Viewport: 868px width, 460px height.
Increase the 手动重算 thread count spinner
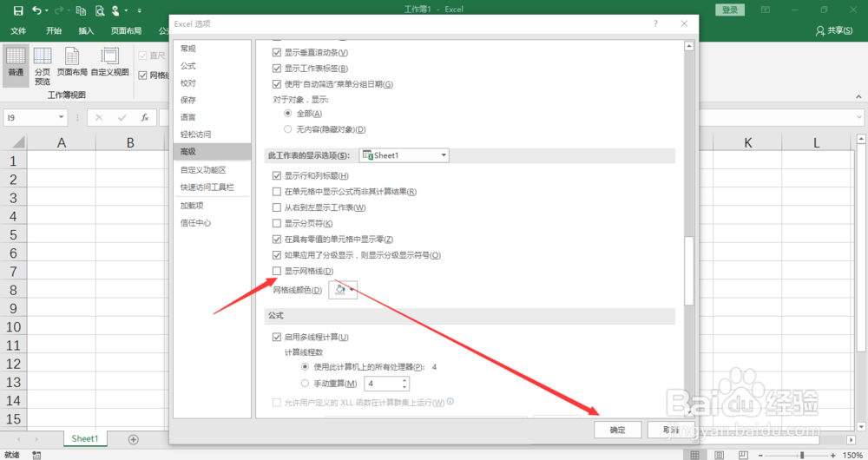click(x=404, y=380)
